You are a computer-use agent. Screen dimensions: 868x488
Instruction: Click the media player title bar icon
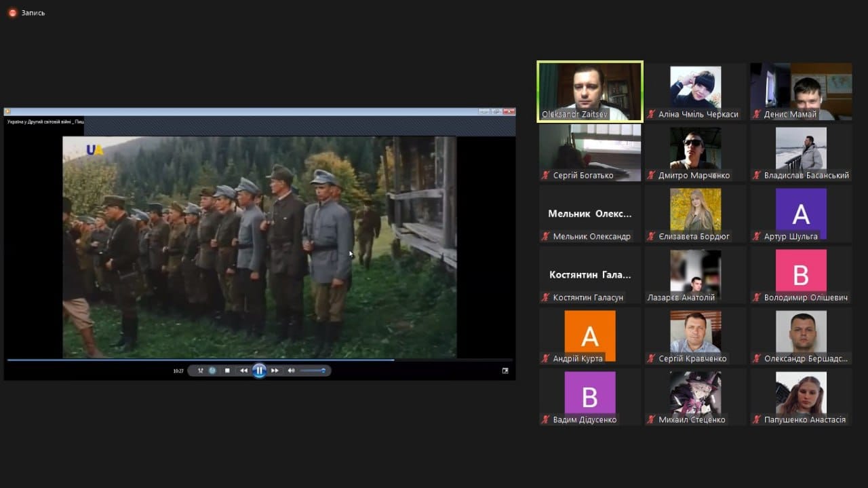[8, 111]
